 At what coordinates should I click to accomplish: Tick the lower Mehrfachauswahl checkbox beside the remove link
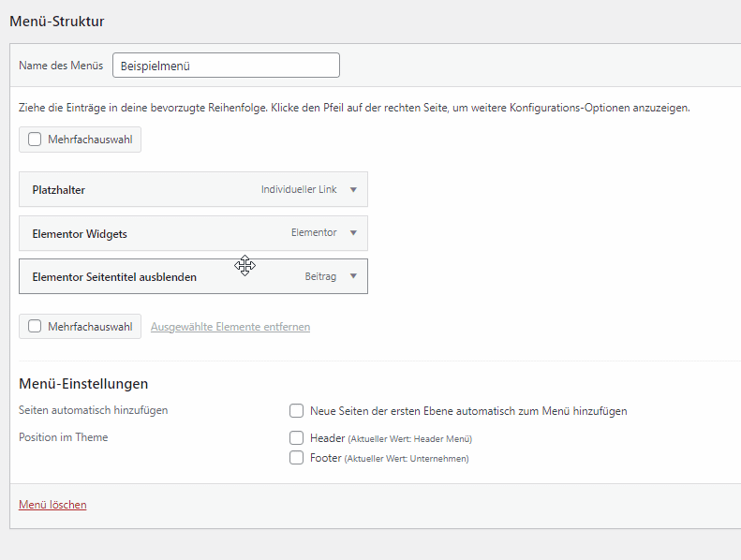35,327
